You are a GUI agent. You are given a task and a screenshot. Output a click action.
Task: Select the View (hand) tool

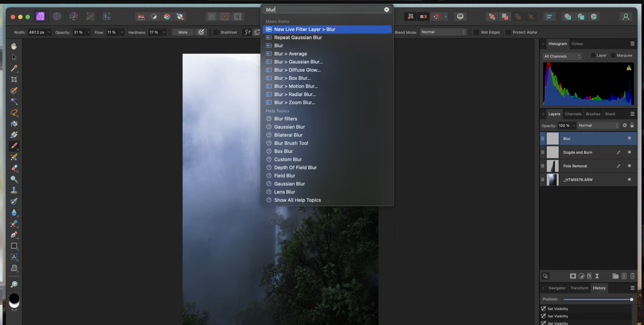pos(14,46)
